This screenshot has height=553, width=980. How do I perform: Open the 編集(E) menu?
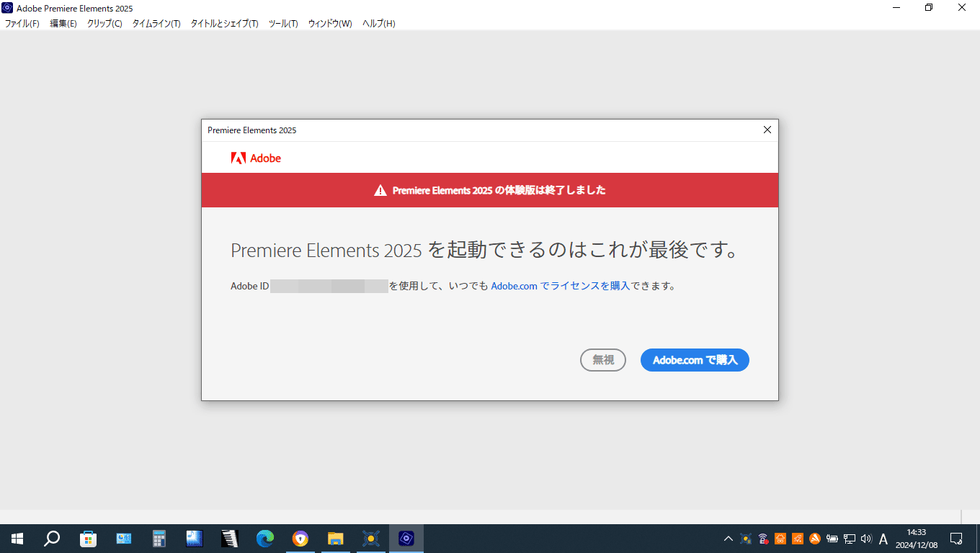(x=63, y=24)
